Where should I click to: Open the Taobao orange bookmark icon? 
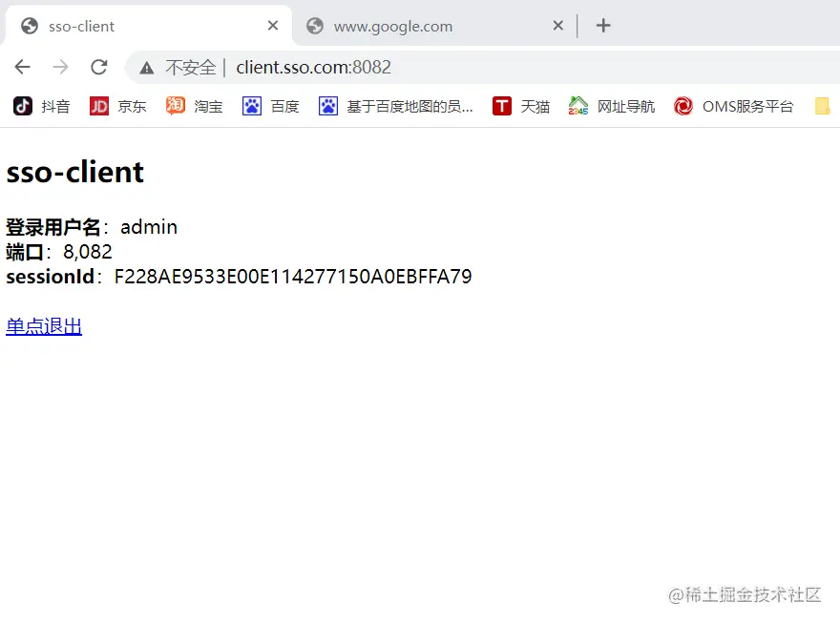coord(176,106)
